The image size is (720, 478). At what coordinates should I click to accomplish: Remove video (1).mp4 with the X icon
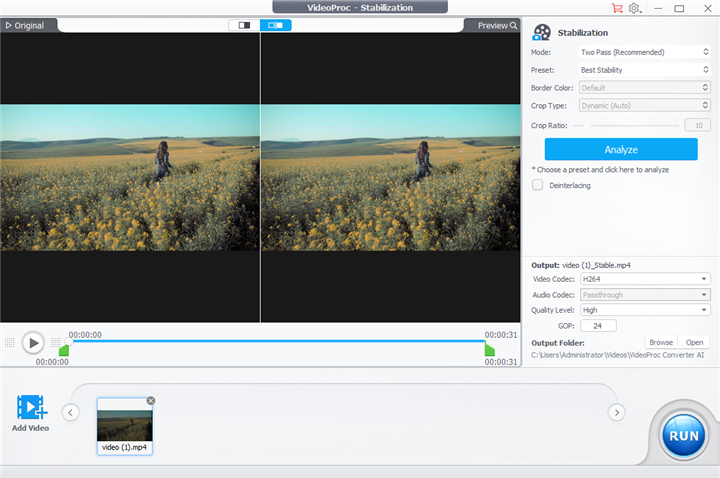pos(150,401)
